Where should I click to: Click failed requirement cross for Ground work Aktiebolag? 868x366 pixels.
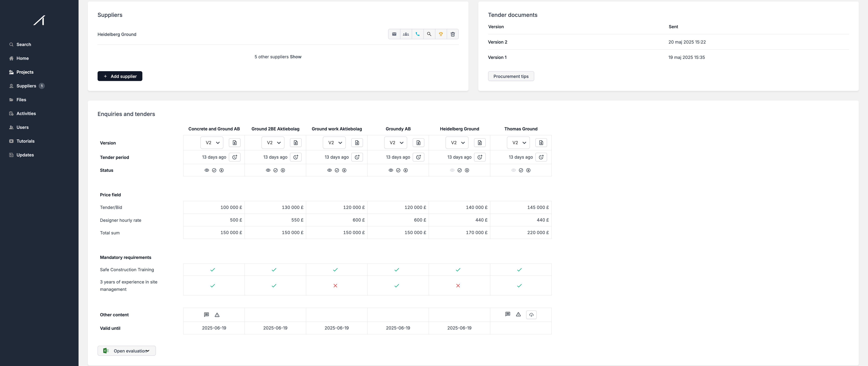click(335, 285)
